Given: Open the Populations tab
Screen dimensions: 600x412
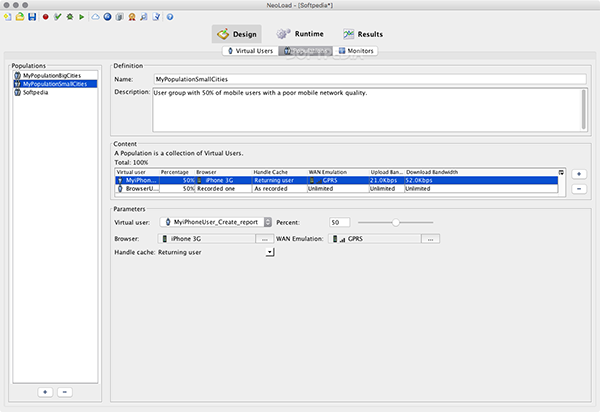Looking at the screenshot, I should point(306,51).
